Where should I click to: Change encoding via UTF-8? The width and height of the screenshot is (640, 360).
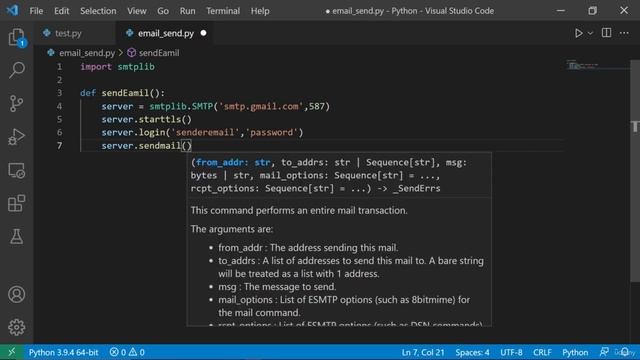click(511, 352)
